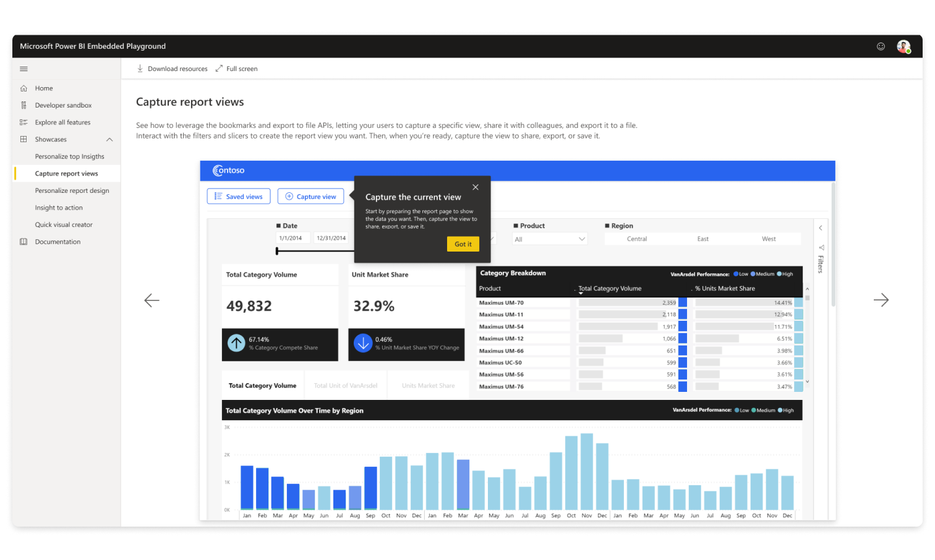The height and width of the screenshot is (560, 935).
Task: Click the Saved views button
Action: [239, 197]
